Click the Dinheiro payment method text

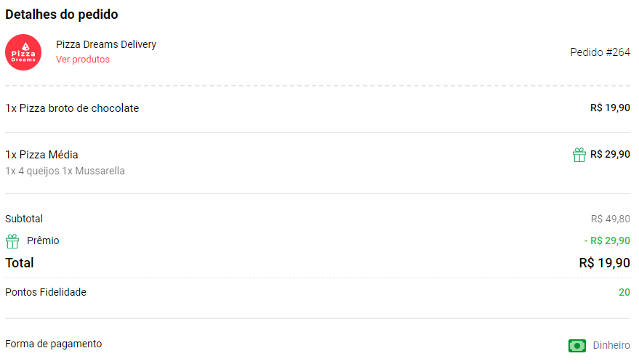click(611, 345)
